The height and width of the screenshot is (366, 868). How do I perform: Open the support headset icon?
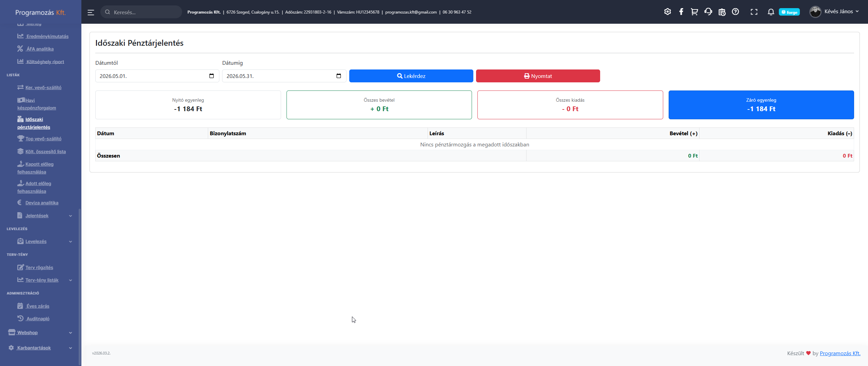point(708,12)
